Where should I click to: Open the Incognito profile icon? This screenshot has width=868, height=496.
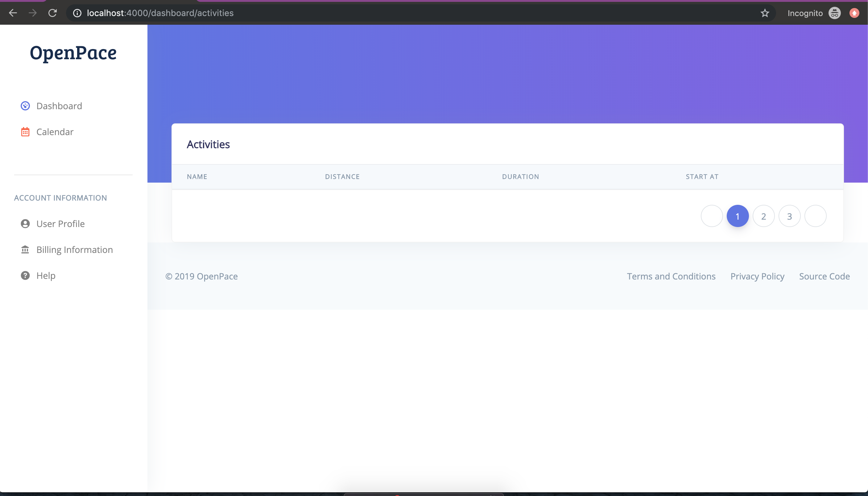(834, 13)
